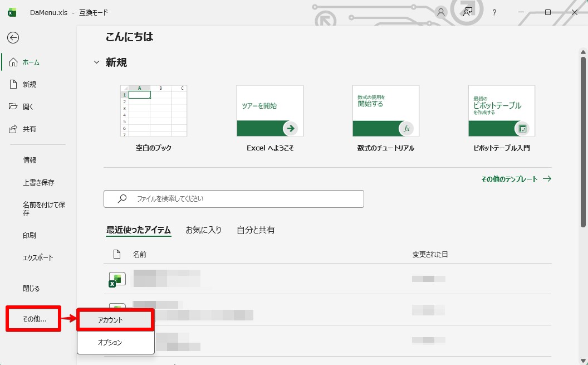Click その他... in the sidebar
Image resolution: width=588 pixels, height=365 pixels.
pyautogui.click(x=34, y=319)
